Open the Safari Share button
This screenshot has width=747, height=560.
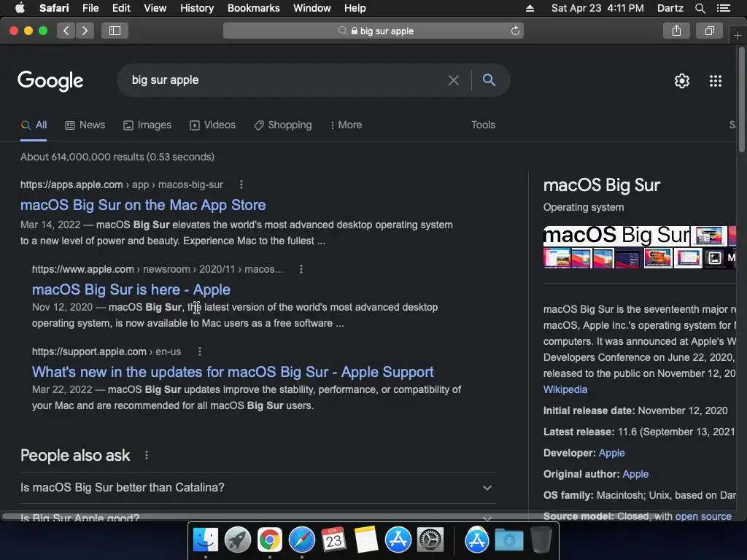(x=676, y=31)
